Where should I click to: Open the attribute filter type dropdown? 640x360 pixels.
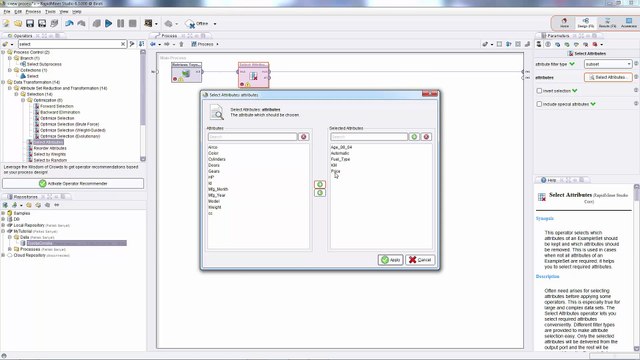click(608, 64)
